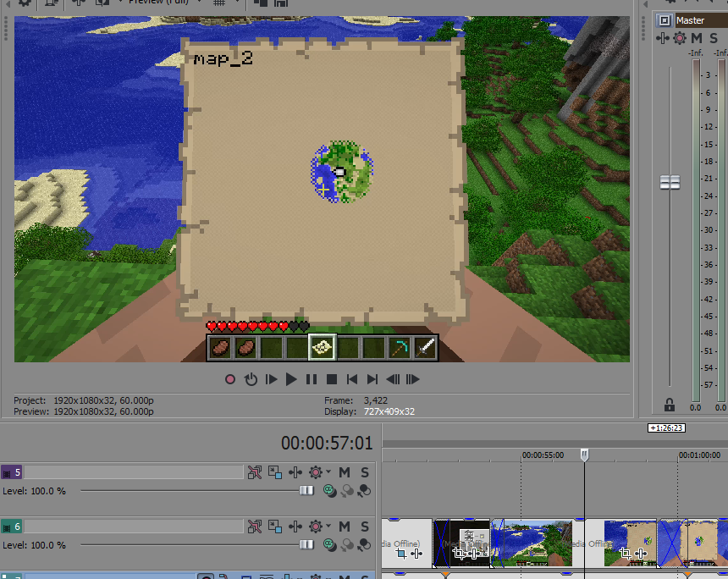Mute video track 6
The width and height of the screenshot is (728, 579).
pos(344,527)
